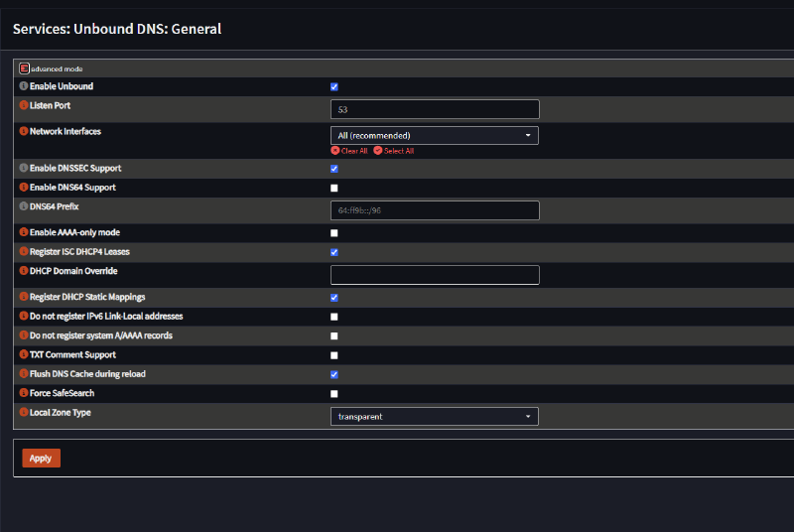This screenshot has height=532, width=794.
Task: Show help for IPv6 Link-Local addresses option
Action: [23, 316]
